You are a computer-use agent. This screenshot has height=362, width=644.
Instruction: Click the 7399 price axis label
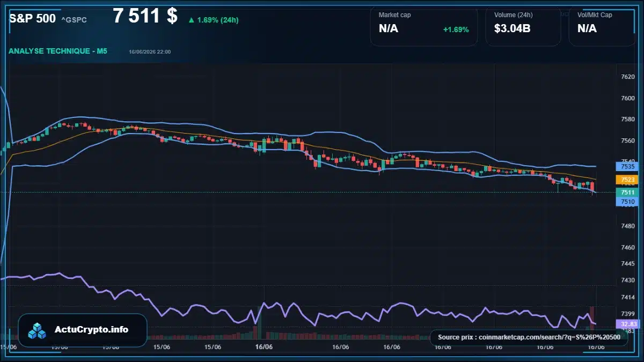click(x=627, y=314)
